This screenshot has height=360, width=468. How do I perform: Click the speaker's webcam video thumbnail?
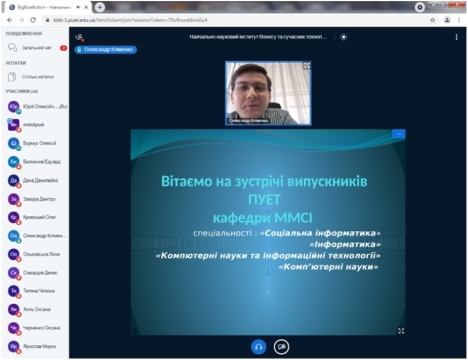(268, 93)
